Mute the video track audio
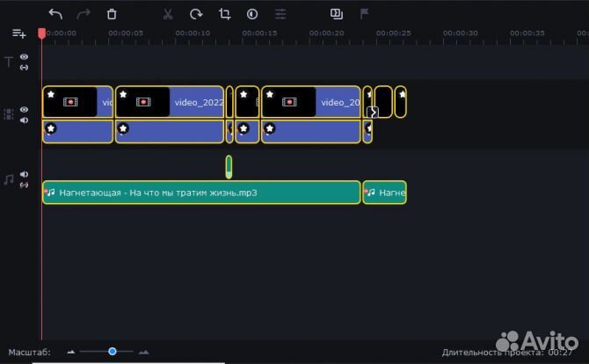 (25, 120)
